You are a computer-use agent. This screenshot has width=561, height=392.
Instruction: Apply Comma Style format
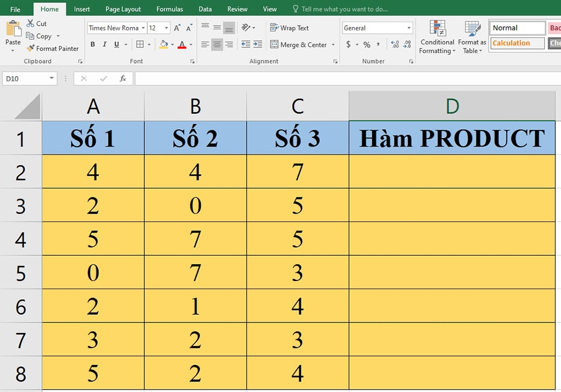[378, 44]
